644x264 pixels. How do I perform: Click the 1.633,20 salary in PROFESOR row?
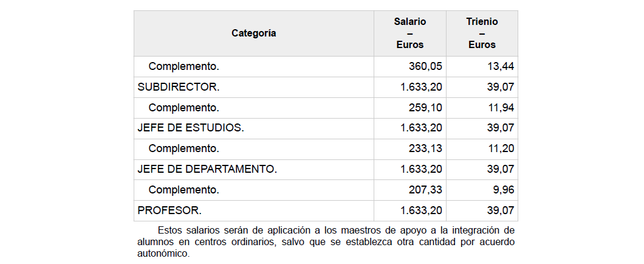click(421, 210)
